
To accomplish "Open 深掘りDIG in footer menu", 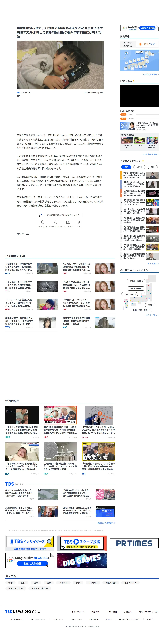I will pos(96,612).
